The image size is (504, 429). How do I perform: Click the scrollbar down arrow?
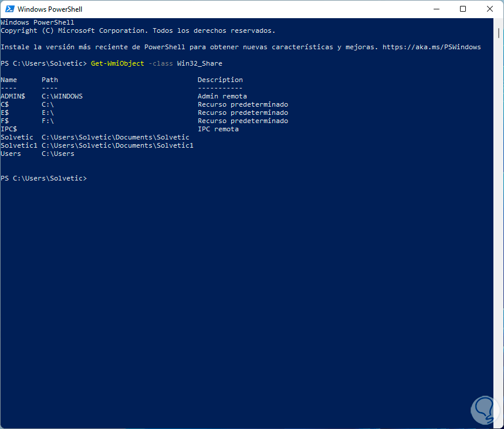499,424
